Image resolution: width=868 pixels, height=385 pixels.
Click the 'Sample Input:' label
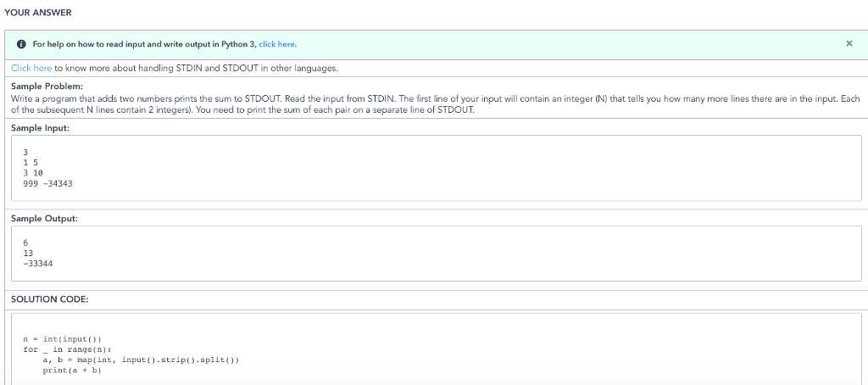[x=42, y=128]
